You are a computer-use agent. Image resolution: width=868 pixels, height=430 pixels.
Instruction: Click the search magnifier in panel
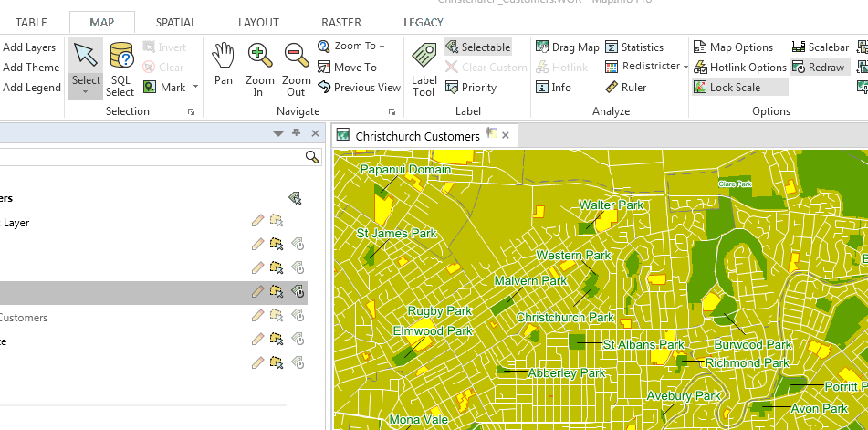coord(312,157)
